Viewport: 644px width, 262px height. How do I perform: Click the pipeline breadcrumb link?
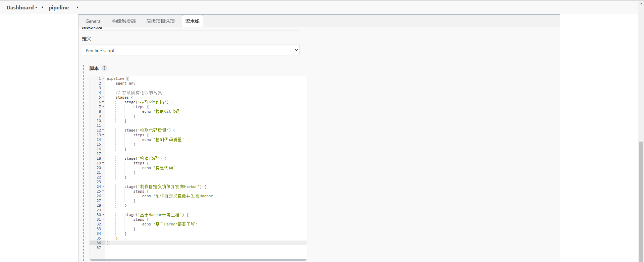pos(58,7)
